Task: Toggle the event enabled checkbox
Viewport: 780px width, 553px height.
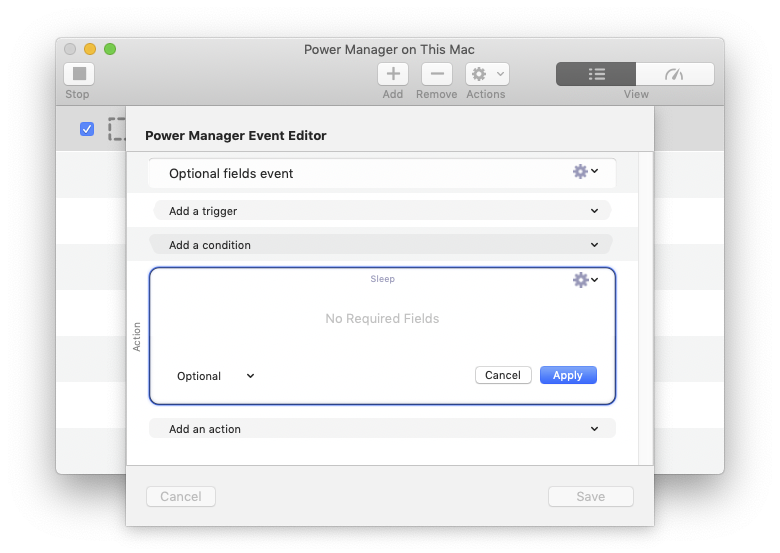Action: click(x=87, y=129)
